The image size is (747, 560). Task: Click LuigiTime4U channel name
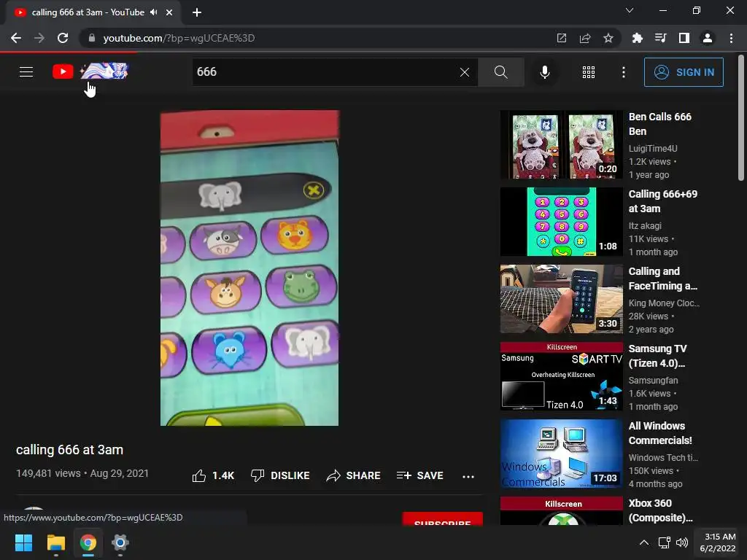pyautogui.click(x=653, y=149)
